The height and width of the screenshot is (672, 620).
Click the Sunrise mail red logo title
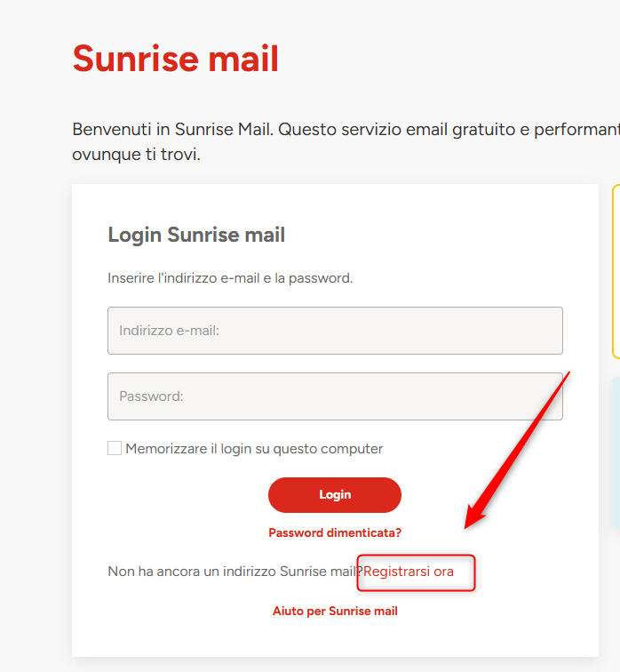176,60
